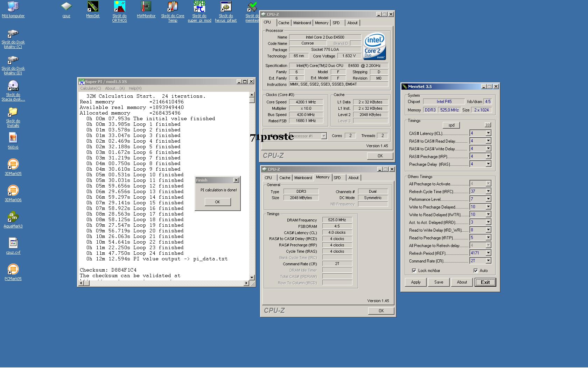Switch to Cache tab in top CPU-Z

(x=284, y=23)
